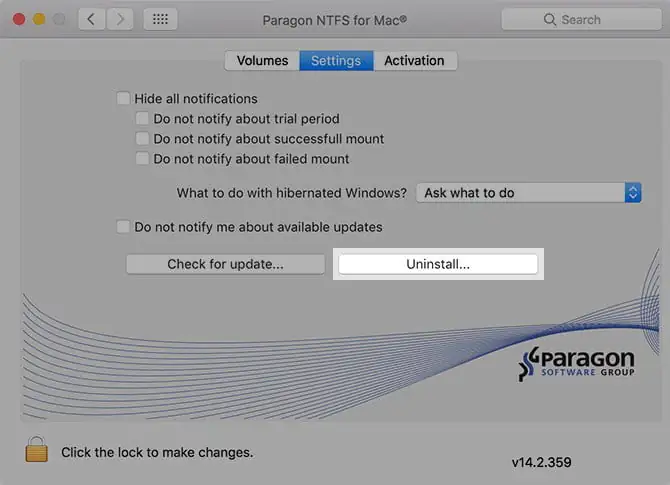Screen dimensions: 670x485
Task: Minimize window with yellow button
Action: (39, 19)
